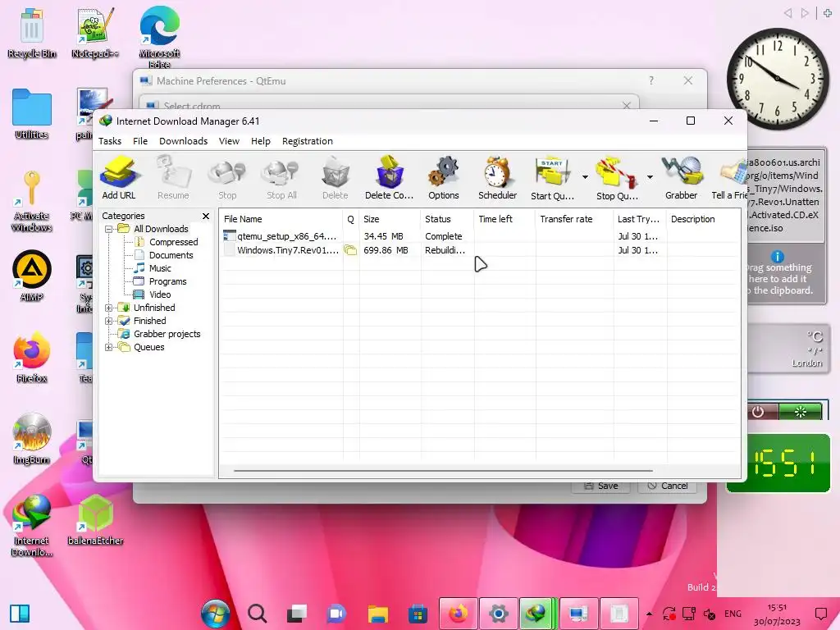Open Internet Download Manager desktop shortcut
The height and width of the screenshot is (630, 840).
[x=32, y=525]
